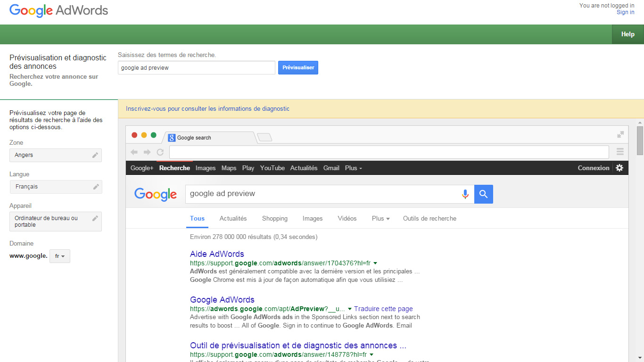The image size is (644, 362).
Task: Click Connexion in the black bar
Action: pyautogui.click(x=594, y=168)
